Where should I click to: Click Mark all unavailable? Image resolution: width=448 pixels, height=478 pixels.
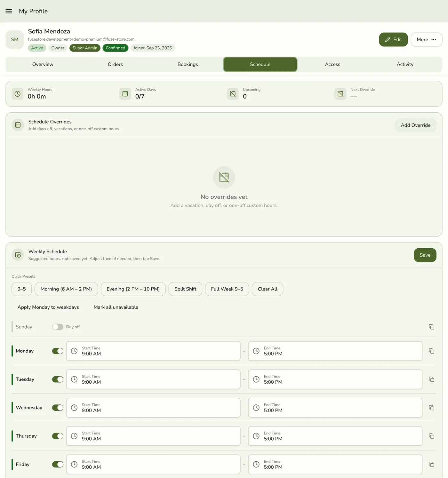pos(116,307)
